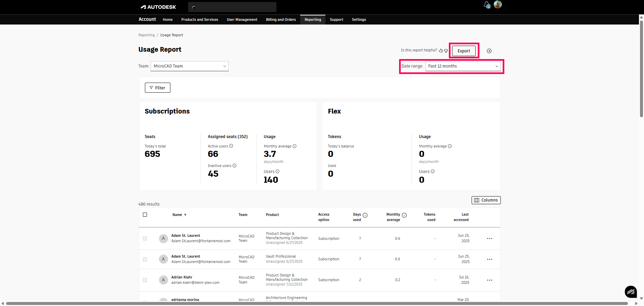Go to the Billing and Orders tab
Image resolution: width=644 pixels, height=306 pixels.
(281, 20)
